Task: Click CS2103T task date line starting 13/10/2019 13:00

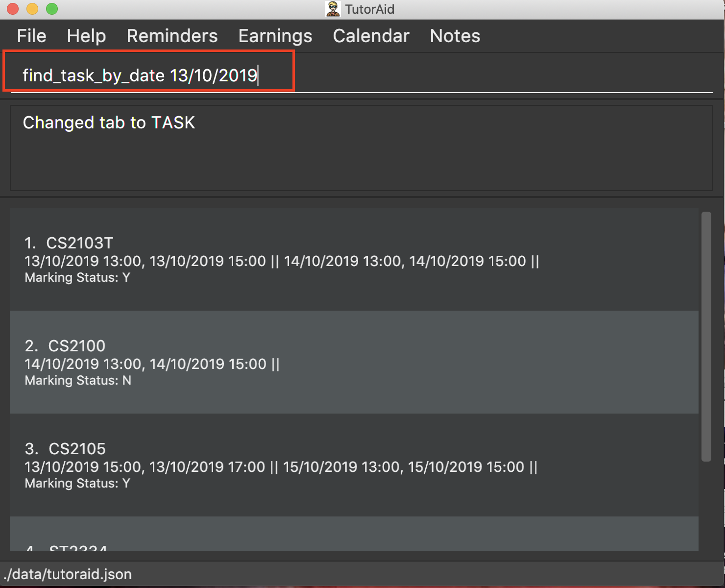Action: (x=282, y=261)
